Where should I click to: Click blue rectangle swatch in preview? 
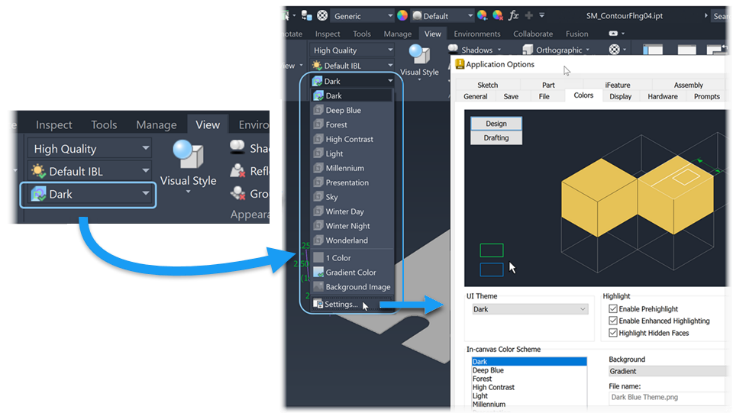tap(491, 270)
